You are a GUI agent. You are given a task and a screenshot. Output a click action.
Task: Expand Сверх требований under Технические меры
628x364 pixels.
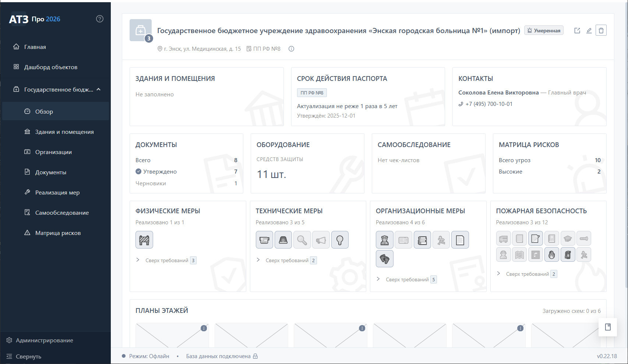pos(286,260)
